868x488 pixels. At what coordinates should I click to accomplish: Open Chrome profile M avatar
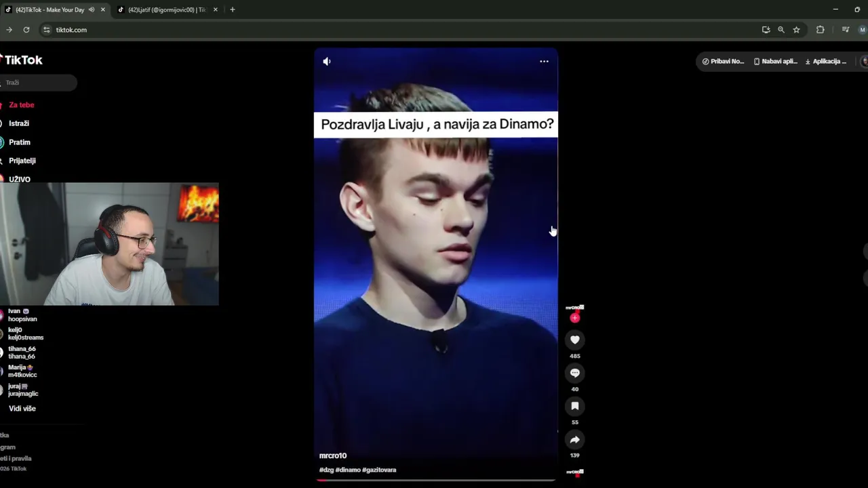coord(863,30)
